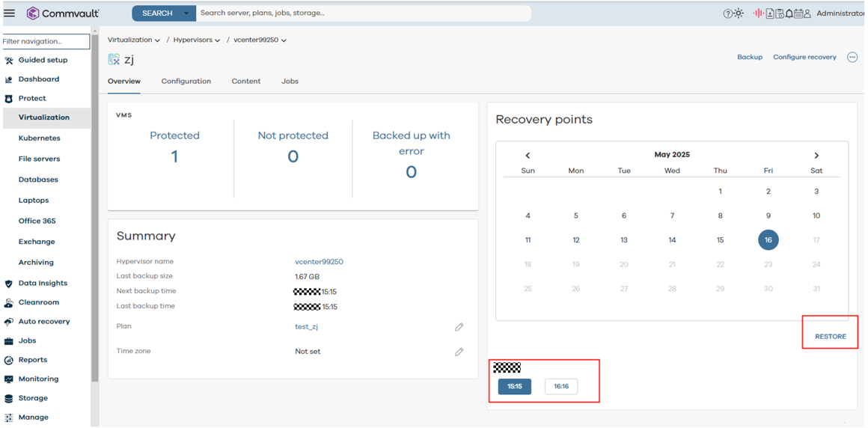Select the 16:16 recovery point time
868x428 pixels.
pyautogui.click(x=560, y=387)
